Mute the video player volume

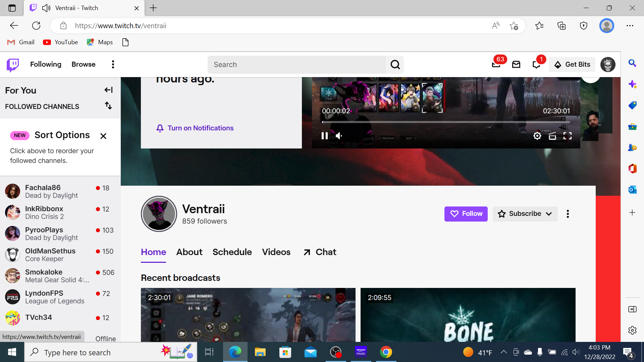339,136
